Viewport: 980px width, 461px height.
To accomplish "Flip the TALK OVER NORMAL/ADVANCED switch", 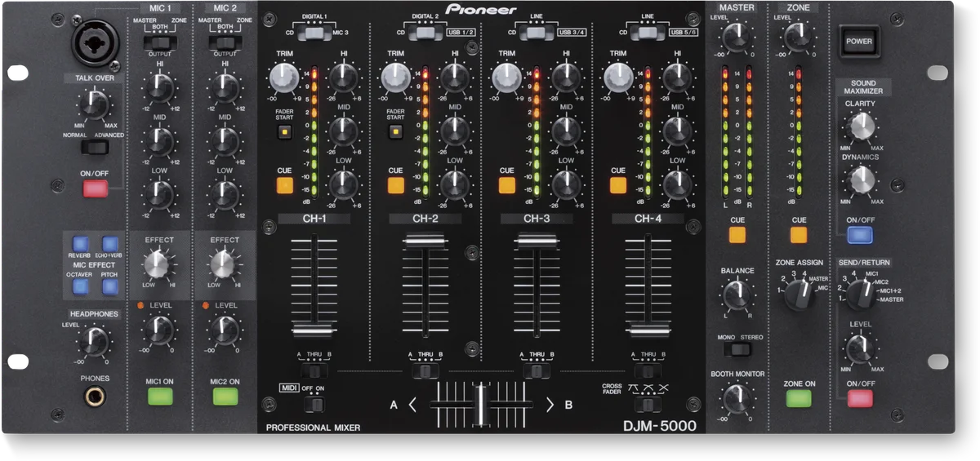I will pyautogui.click(x=95, y=148).
